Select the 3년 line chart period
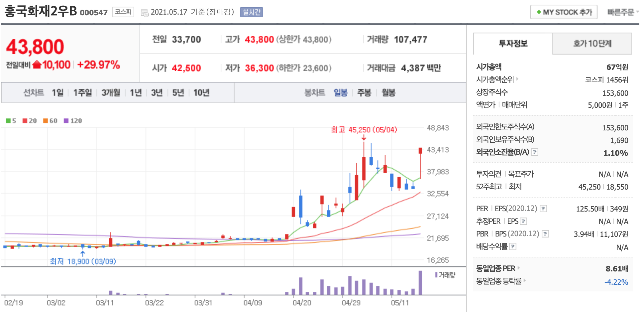The width and height of the screenshot is (644, 312). pos(157,92)
